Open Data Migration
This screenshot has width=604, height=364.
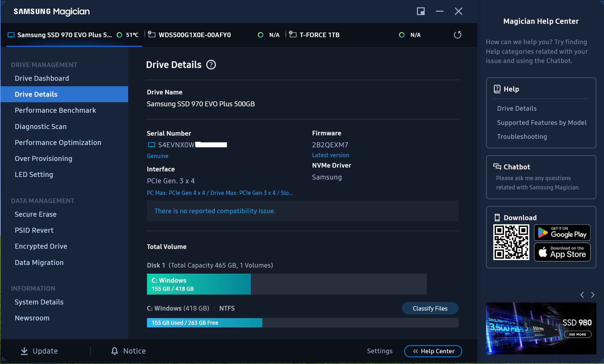click(x=64, y=263)
